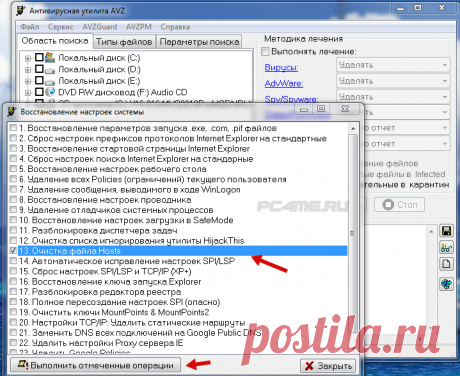This screenshot has width=460, height=376.
Task: Click the Local disk (E:) drive icon
Action: pyautogui.click(x=50, y=81)
